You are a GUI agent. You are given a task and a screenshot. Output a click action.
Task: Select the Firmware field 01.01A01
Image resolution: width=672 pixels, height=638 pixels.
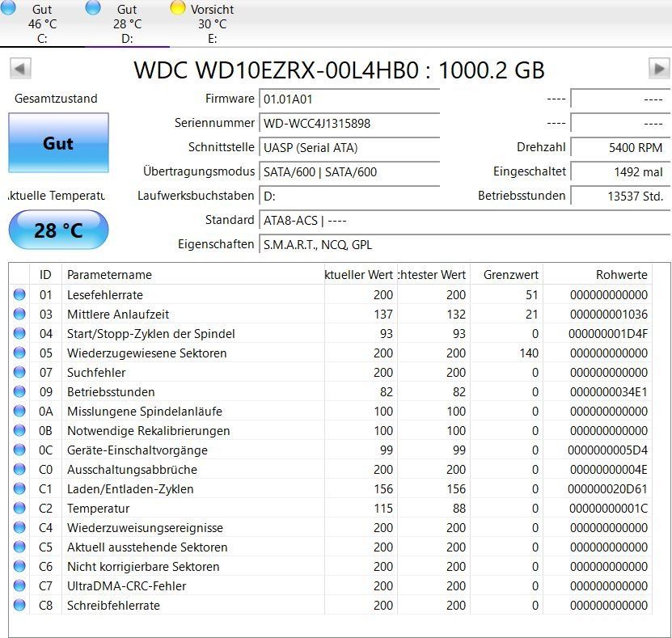click(349, 99)
